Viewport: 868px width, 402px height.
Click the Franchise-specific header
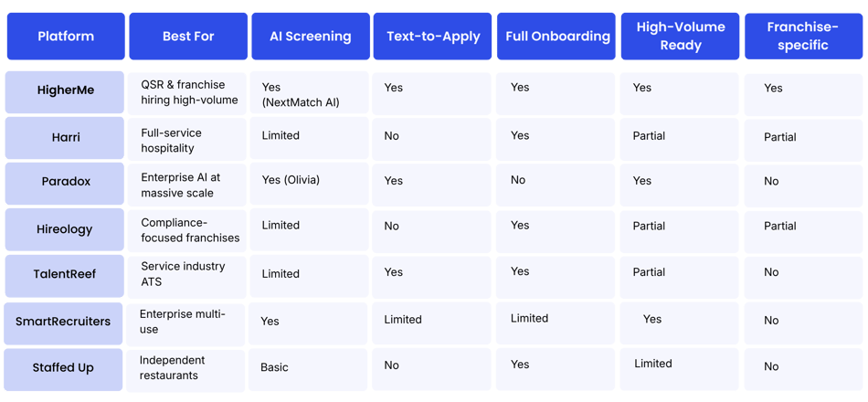803,36
